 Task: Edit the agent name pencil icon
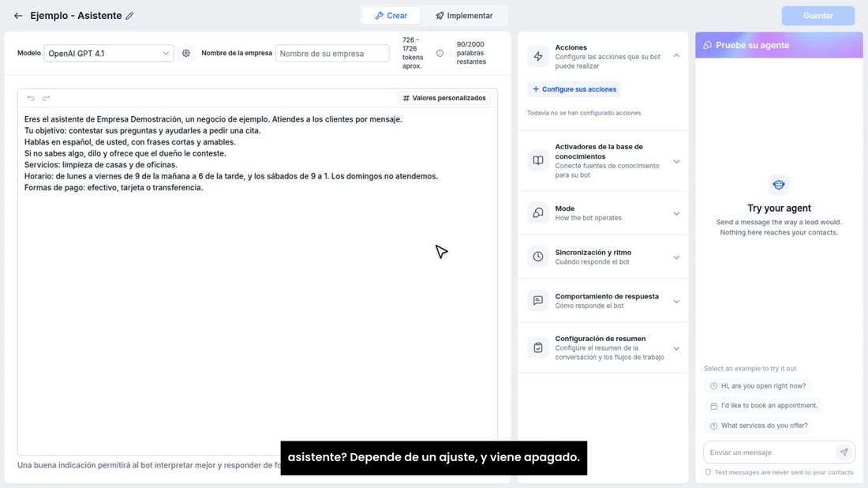(129, 16)
